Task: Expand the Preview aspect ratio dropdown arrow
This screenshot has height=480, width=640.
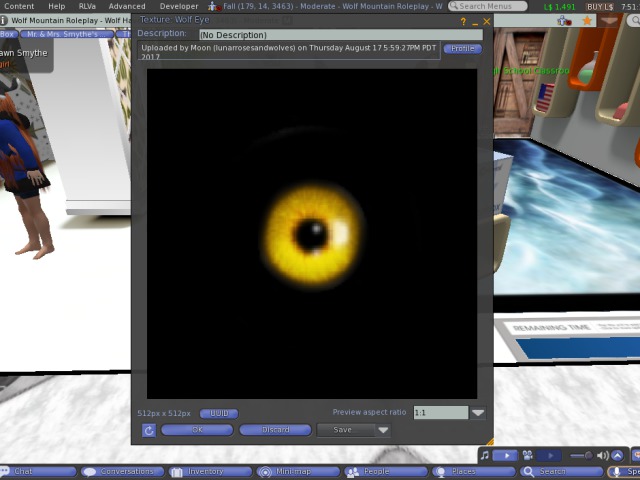Action: (478, 413)
